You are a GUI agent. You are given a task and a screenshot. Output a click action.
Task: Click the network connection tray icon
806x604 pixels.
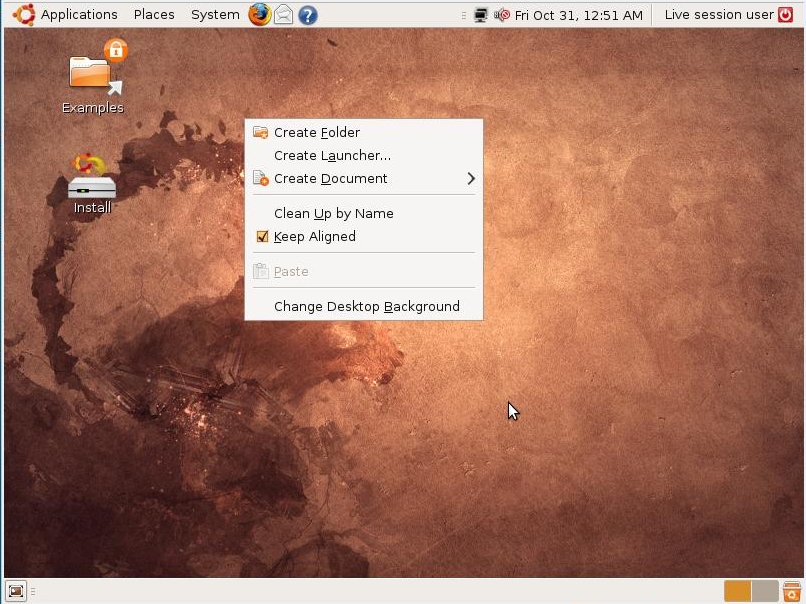481,15
